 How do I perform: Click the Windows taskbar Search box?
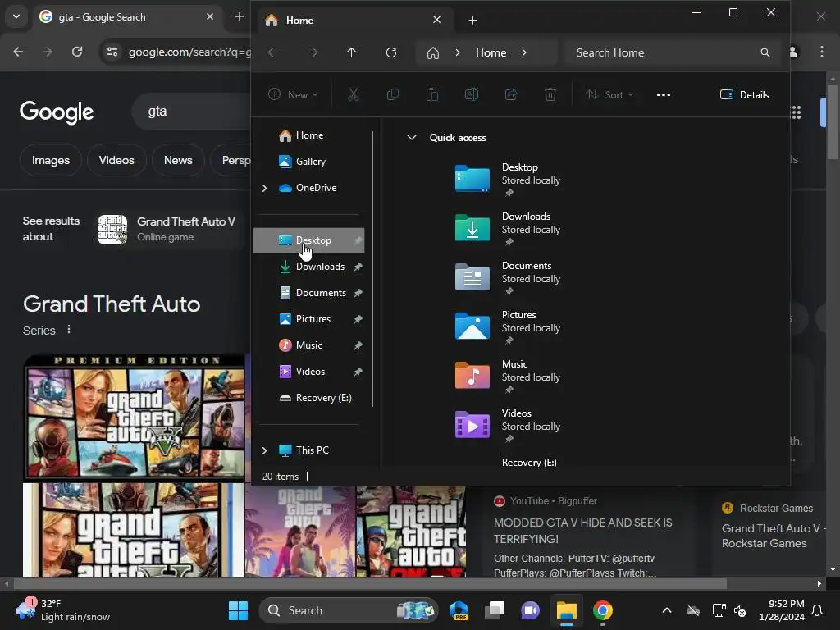pyautogui.click(x=349, y=610)
